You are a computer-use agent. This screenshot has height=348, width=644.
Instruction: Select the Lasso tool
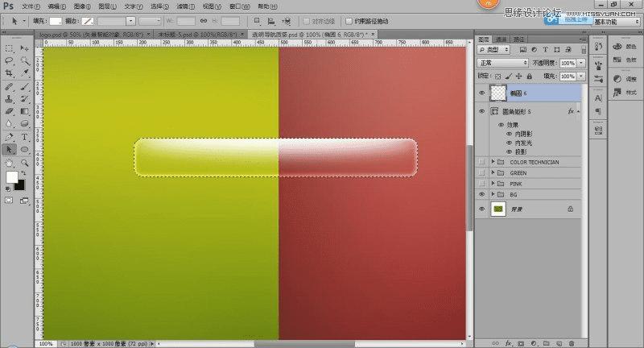coord(9,60)
